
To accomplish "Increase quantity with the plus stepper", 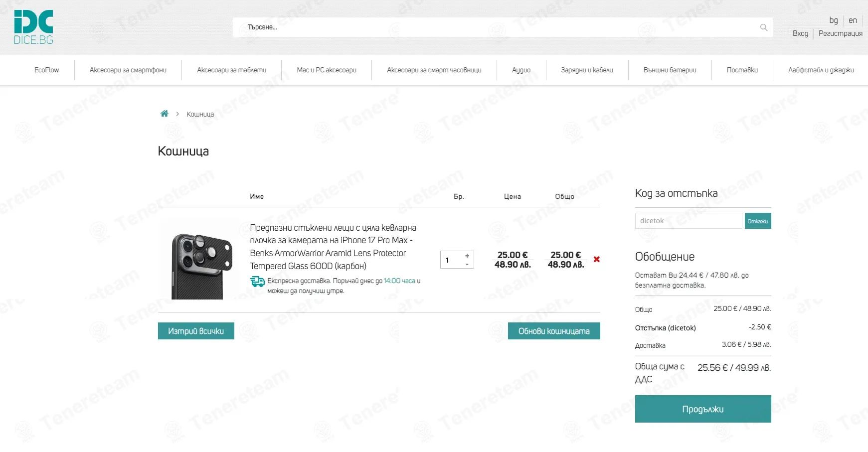I will 467,256.
